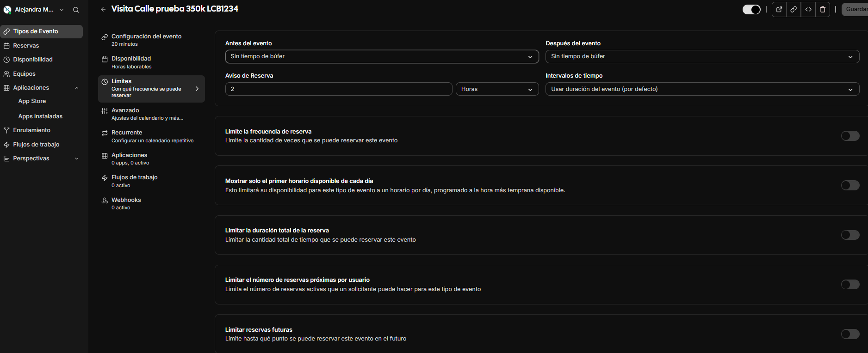Open Intervalos de tiempo dropdown
Viewport: 868px width, 353px height.
702,89
